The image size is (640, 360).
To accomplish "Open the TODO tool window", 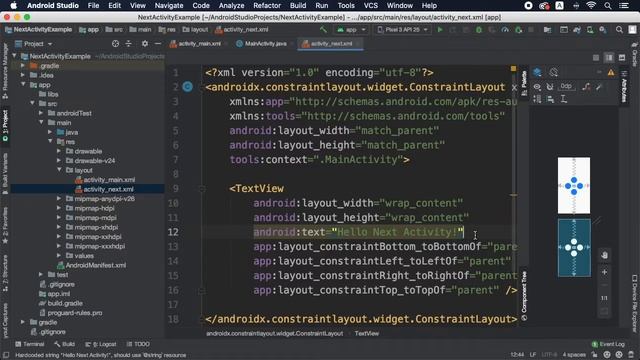I will [x=138, y=344].
